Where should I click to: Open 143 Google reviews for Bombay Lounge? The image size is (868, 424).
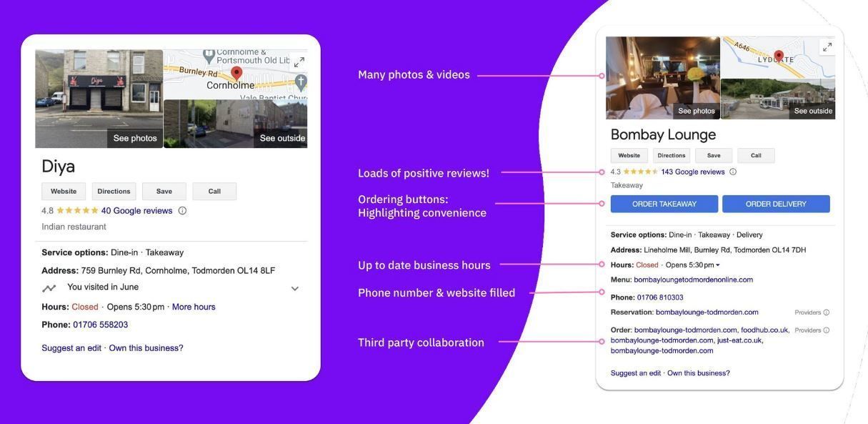(x=693, y=172)
